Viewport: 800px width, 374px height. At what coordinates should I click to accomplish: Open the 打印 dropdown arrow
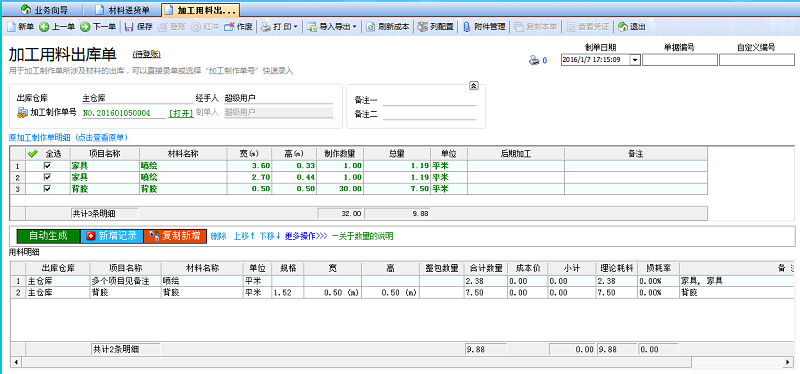pyautogui.click(x=295, y=27)
